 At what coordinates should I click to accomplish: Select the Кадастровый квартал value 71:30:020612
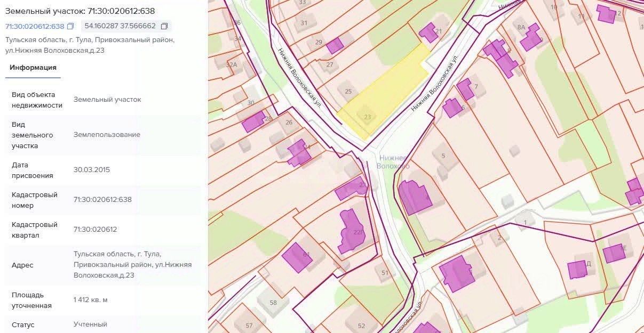(x=96, y=230)
